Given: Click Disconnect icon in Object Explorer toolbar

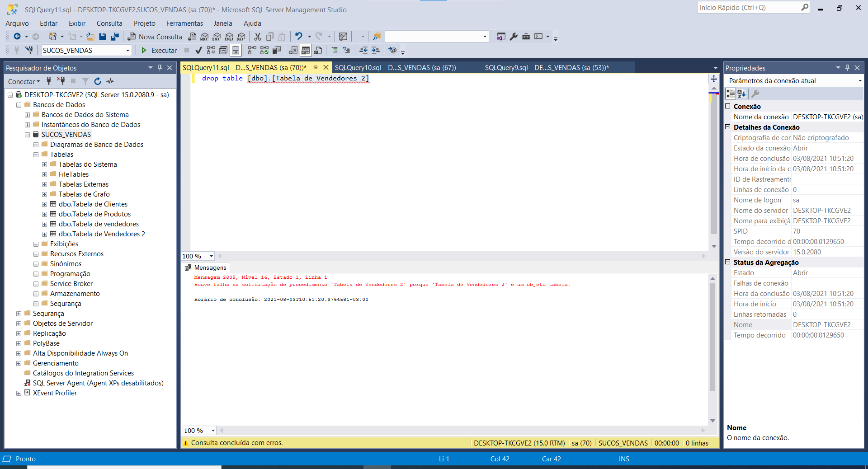Looking at the screenshot, I should tap(61, 81).
